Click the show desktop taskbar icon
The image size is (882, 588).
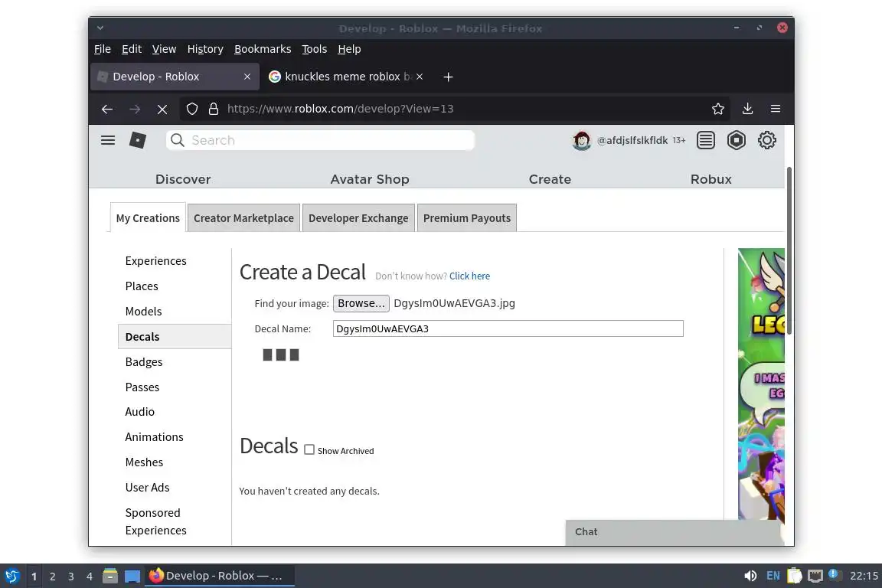[x=132, y=576]
